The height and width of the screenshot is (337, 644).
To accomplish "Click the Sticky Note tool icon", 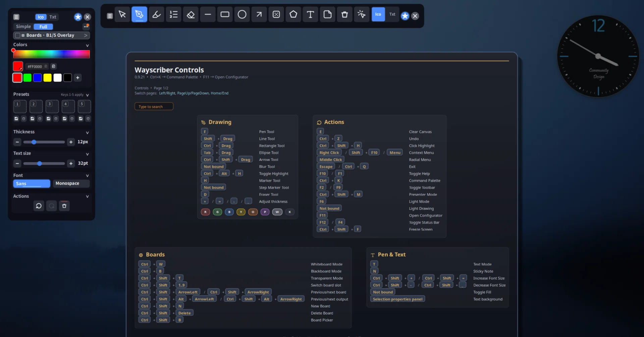I will (327, 14).
